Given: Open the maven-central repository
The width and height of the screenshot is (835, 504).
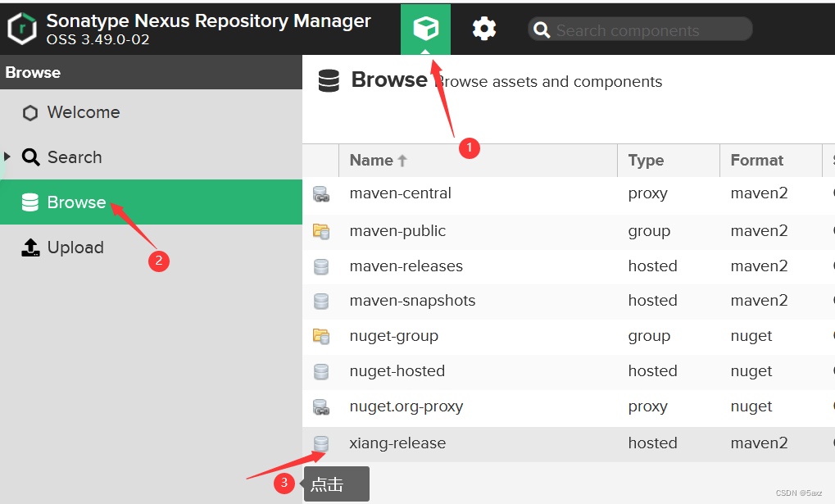Looking at the screenshot, I should coord(401,193).
